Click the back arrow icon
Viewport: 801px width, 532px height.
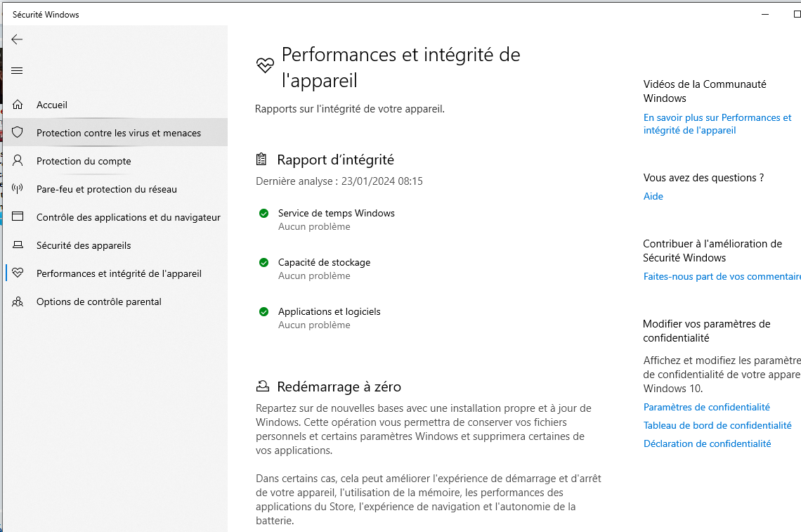17,40
